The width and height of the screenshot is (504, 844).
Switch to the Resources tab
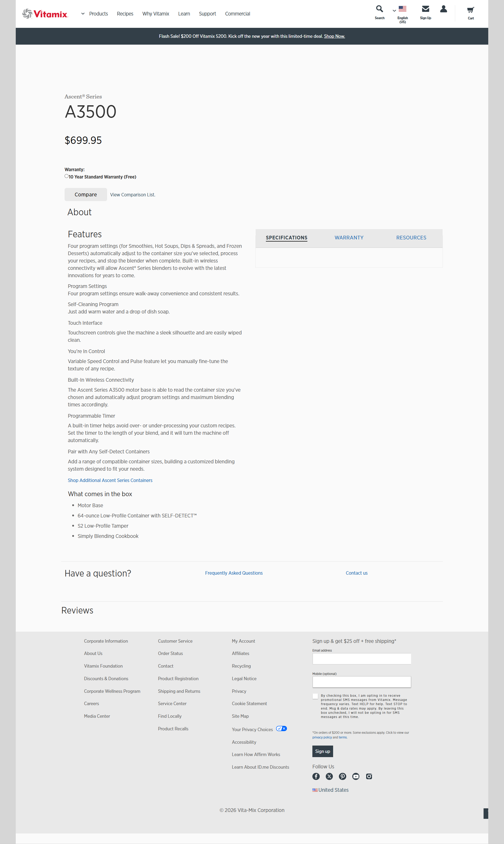click(x=411, y=238)
